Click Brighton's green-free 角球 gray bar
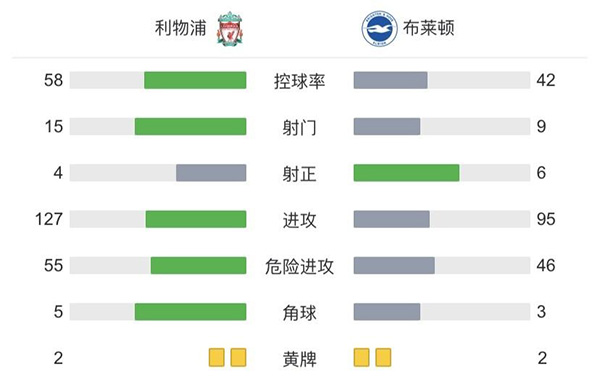This screenshot has height=380, width=600. (x=387, y=312)
